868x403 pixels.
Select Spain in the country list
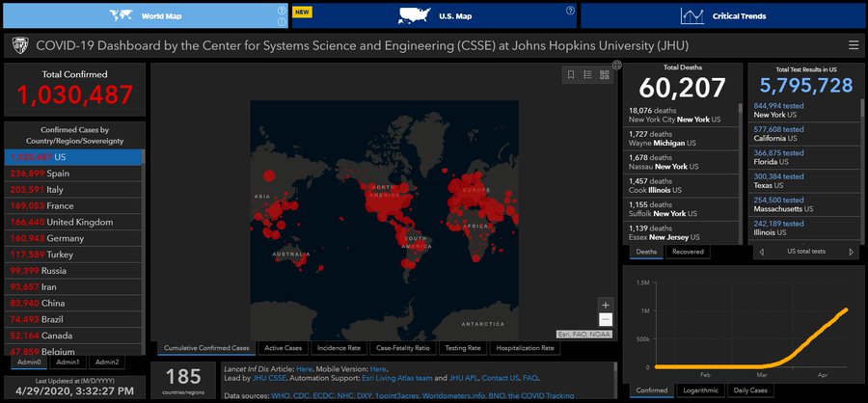[73, 174]
